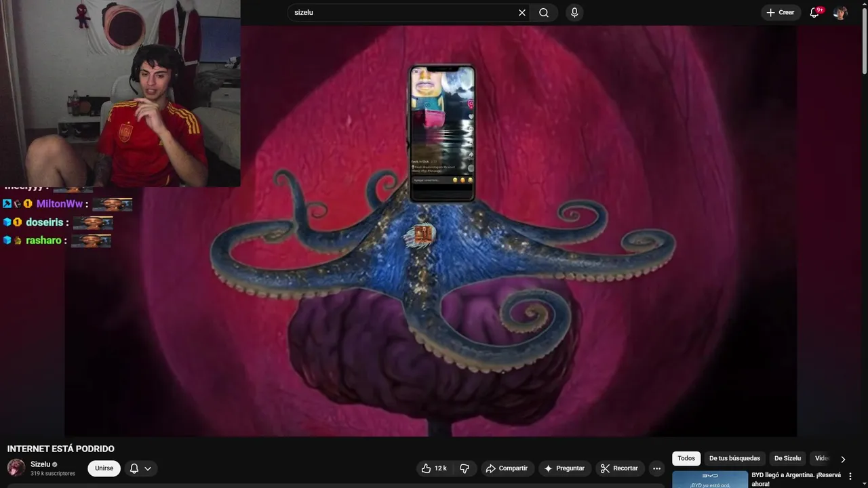Click the Compartir button

(x=507, y=468)
